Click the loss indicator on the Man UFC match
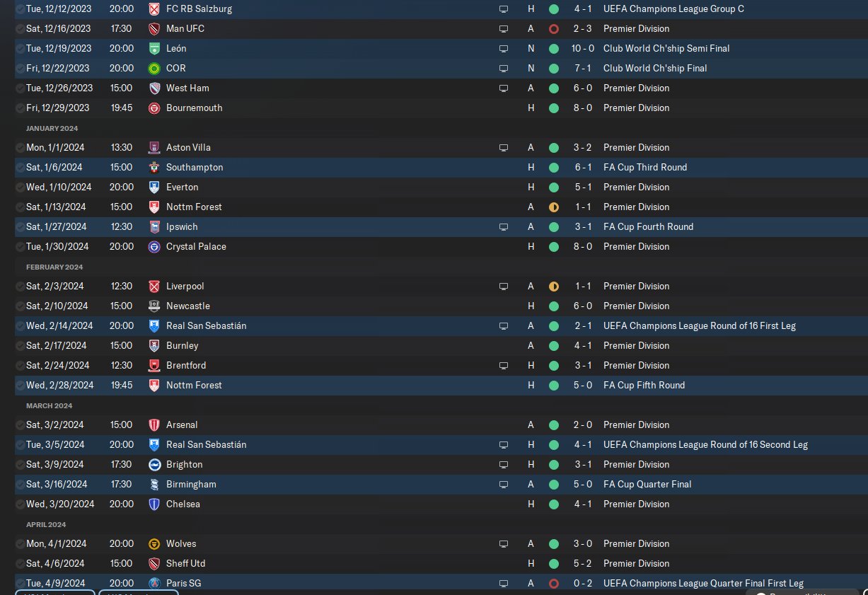 [x=554, y=29]
